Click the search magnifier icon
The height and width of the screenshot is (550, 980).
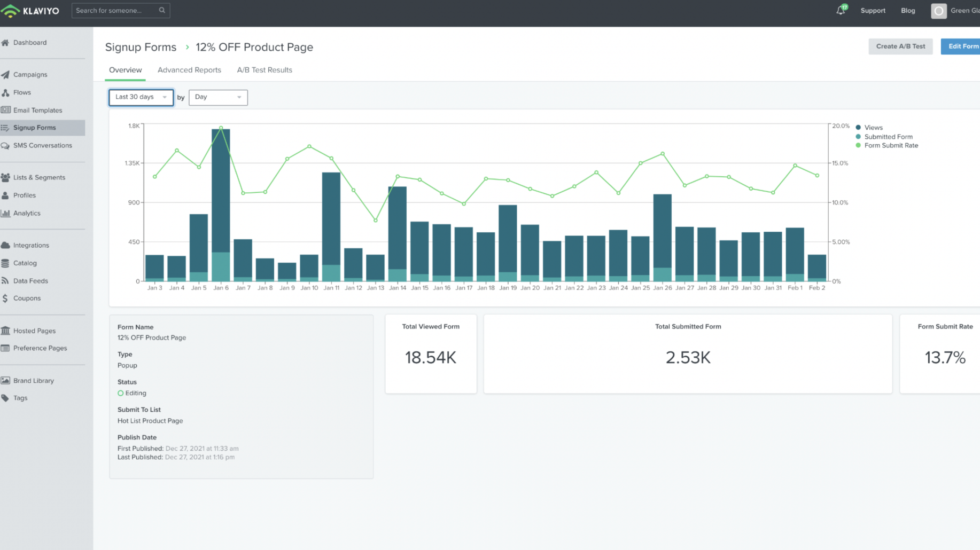click(x=162, y=10)
